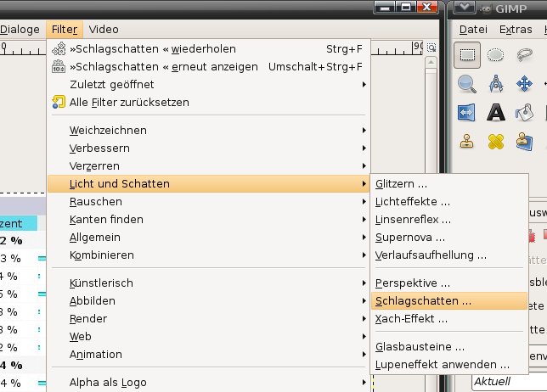Select the Move tool
This screenshot has width=547, height=392.
525,84
